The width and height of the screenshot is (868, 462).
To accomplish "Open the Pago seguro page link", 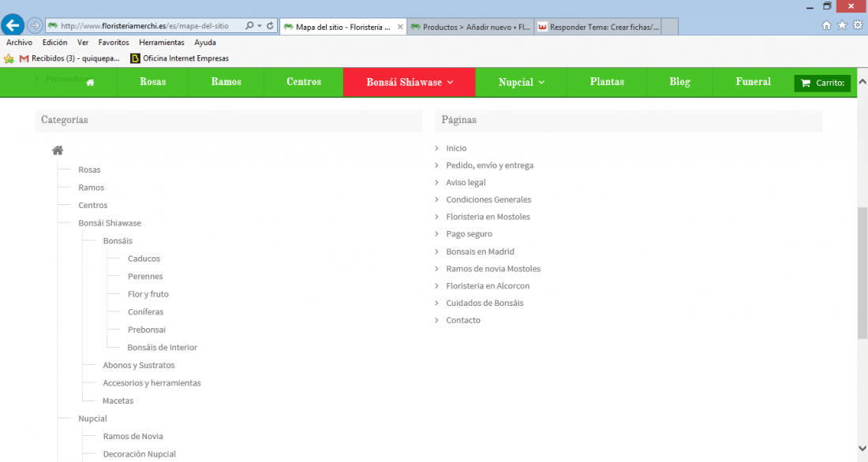I will pos(469,234).
